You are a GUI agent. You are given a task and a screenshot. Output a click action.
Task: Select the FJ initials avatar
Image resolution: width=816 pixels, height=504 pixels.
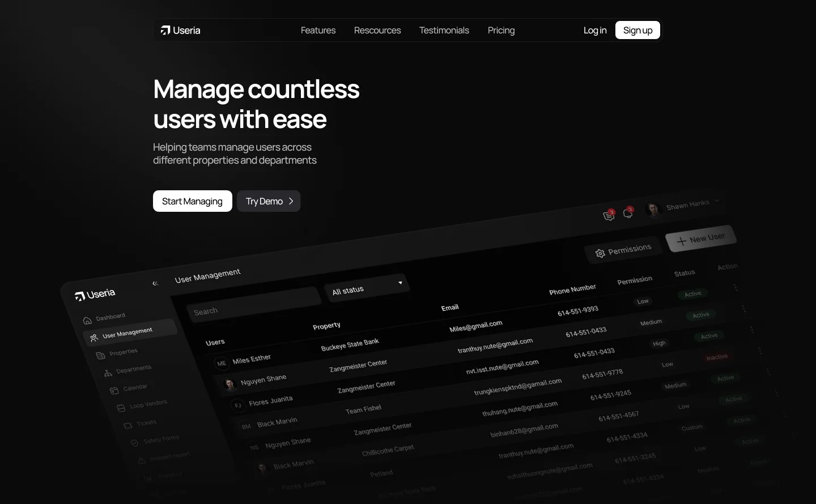(x=238, y=405)
